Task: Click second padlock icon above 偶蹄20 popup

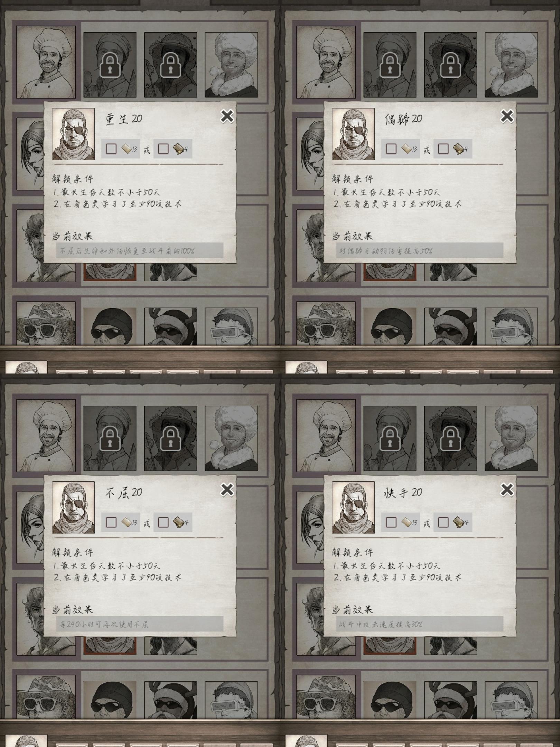Action: [450, 65]
